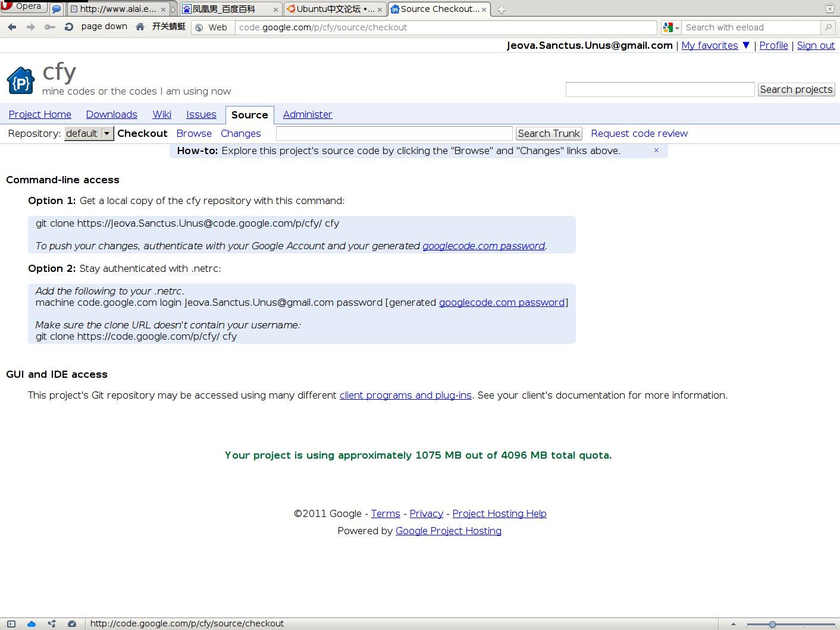Close the 凤凰男_百度百科 tab
This screenshot has width=840, height=630.
click(x=275, y=10)
